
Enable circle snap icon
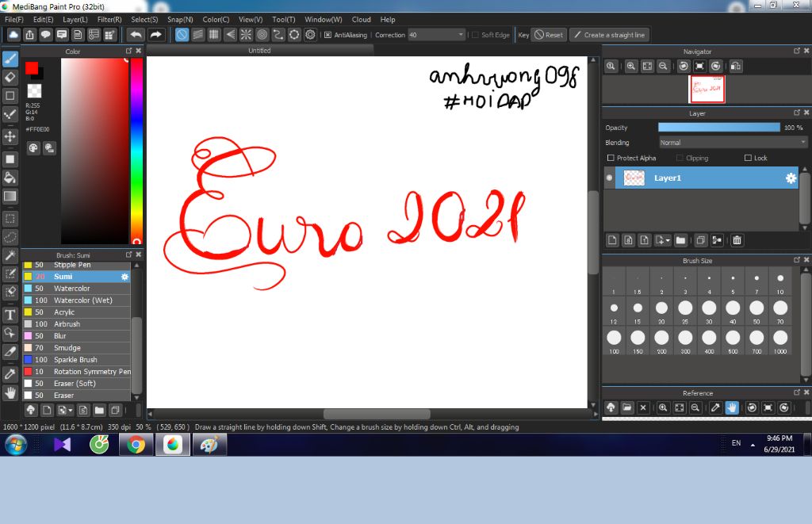262,35
